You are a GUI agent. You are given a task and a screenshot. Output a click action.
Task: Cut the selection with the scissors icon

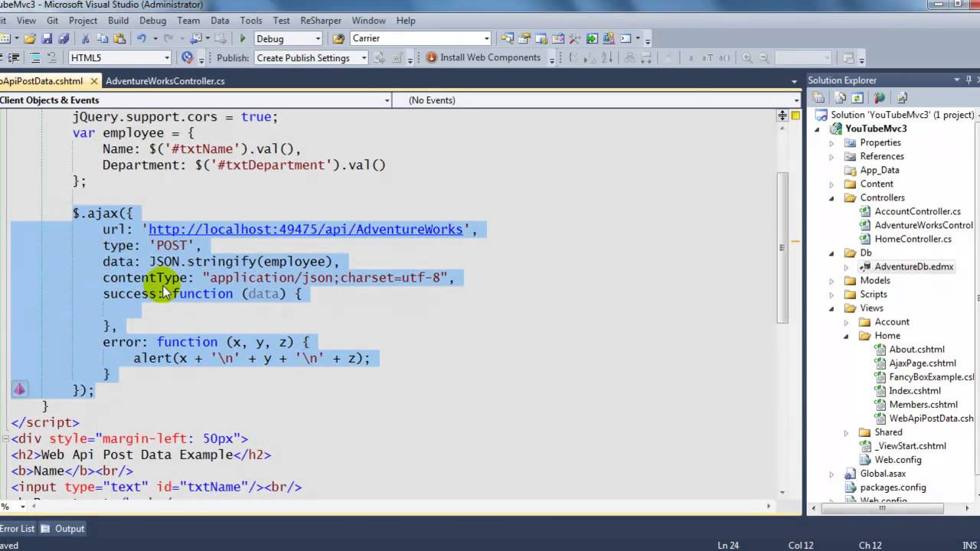(85, 38)
